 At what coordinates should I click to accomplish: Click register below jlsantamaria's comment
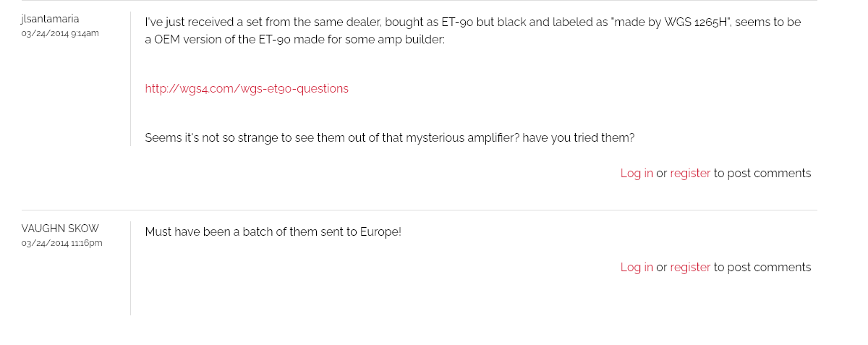point(690,174)
